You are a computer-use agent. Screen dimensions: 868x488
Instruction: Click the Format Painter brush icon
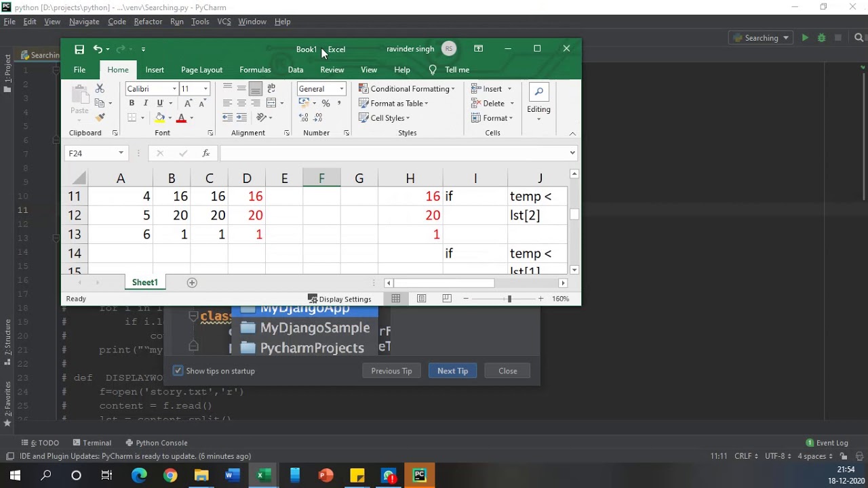coord(100,117)
